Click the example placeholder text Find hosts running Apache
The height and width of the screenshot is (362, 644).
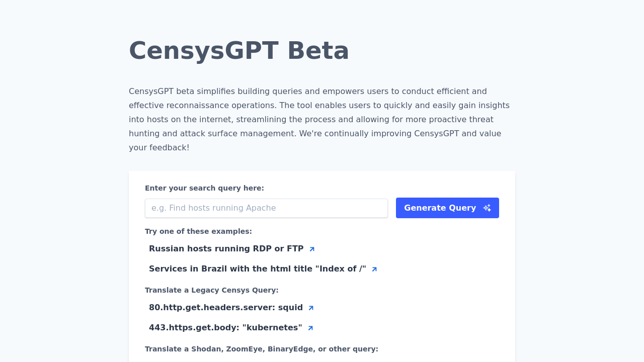214,208
